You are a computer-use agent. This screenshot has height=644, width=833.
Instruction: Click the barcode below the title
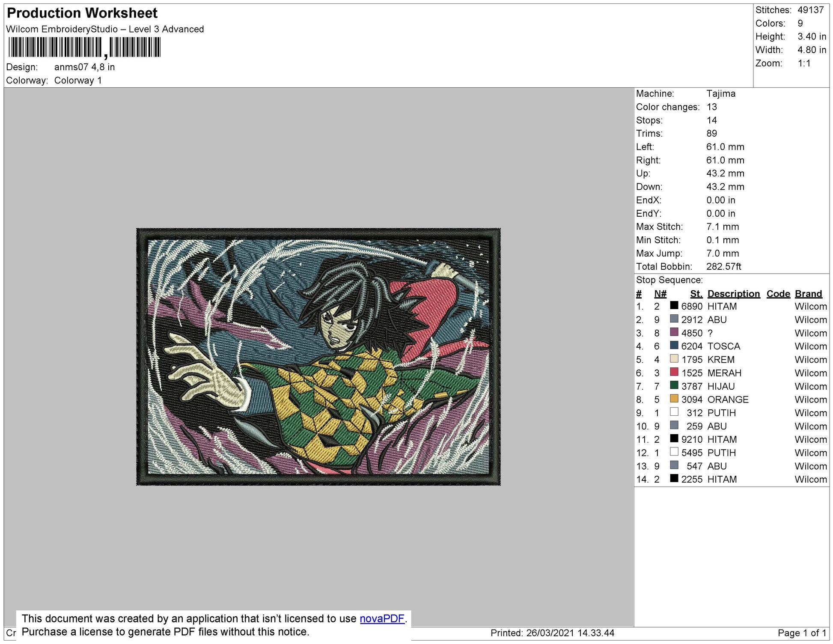84,47
